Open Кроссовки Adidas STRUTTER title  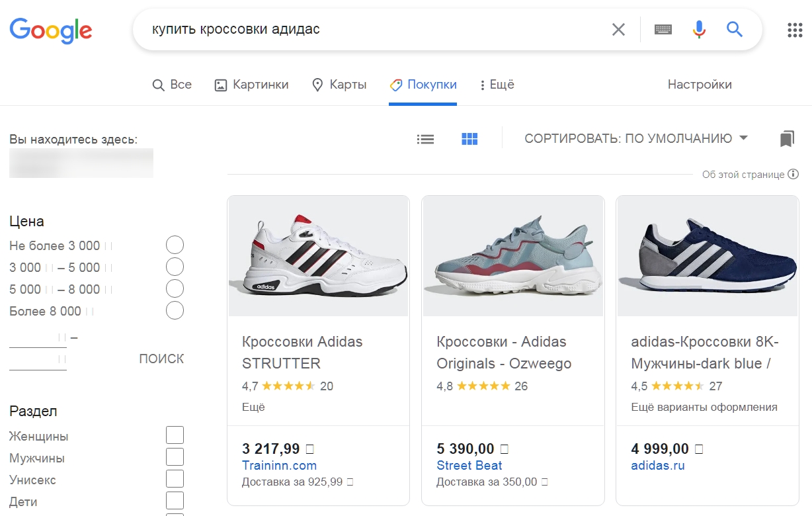click(302, 353)
